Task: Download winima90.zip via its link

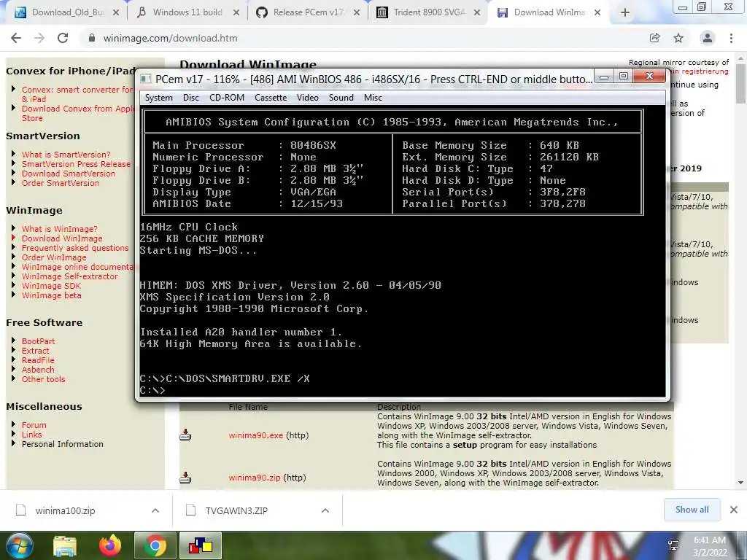Action: 255,478
